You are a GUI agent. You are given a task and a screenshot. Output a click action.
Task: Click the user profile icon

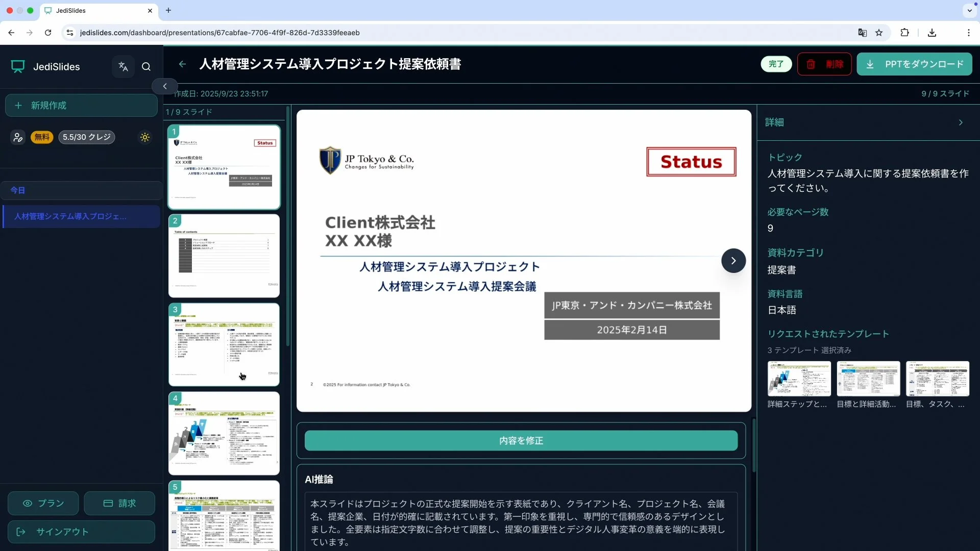click(18, 137)
